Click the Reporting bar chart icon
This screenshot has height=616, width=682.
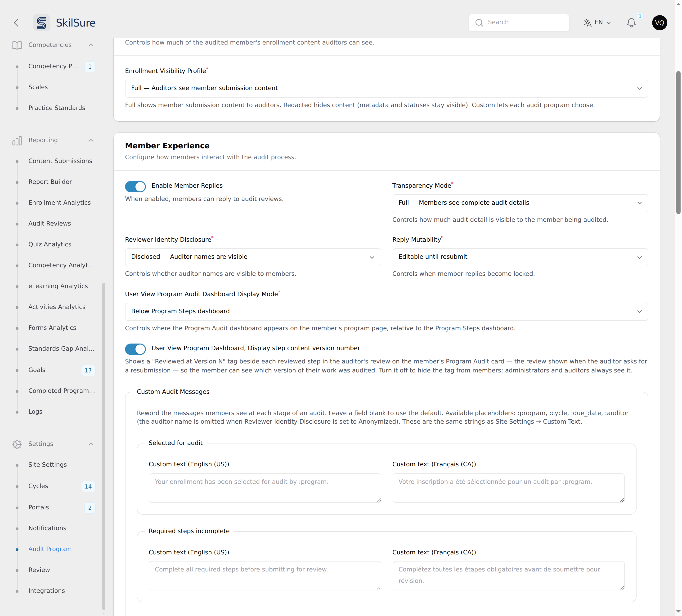(17, 140)
